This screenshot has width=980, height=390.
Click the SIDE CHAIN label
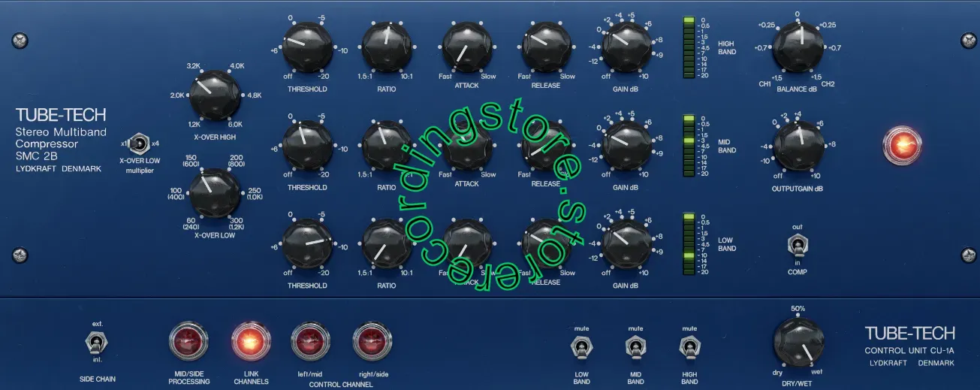pyautogui.click(x=98, y=379)
